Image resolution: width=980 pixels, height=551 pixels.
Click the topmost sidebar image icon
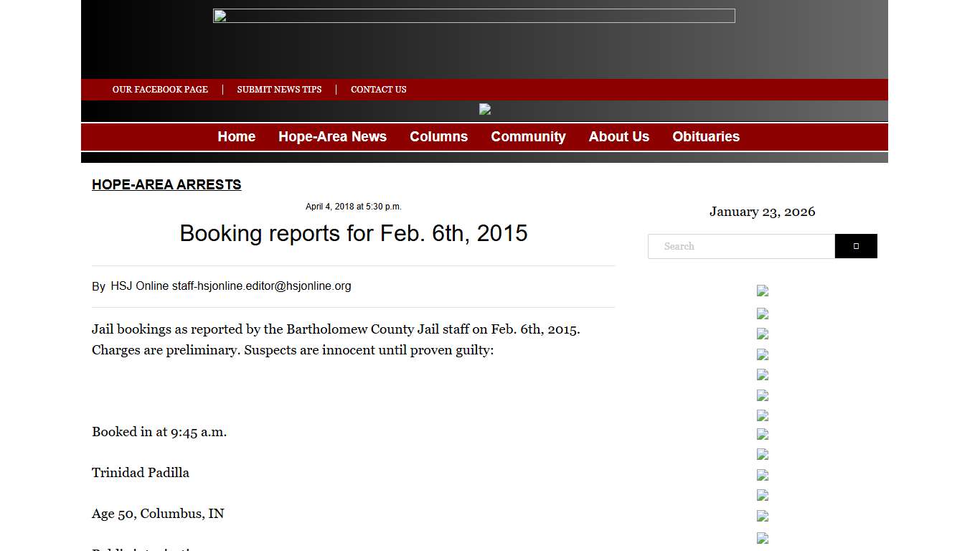coord(762,291)
